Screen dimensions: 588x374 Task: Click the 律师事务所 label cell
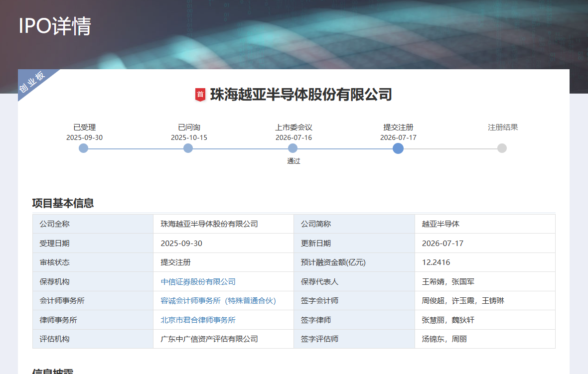tap(93, 320)
